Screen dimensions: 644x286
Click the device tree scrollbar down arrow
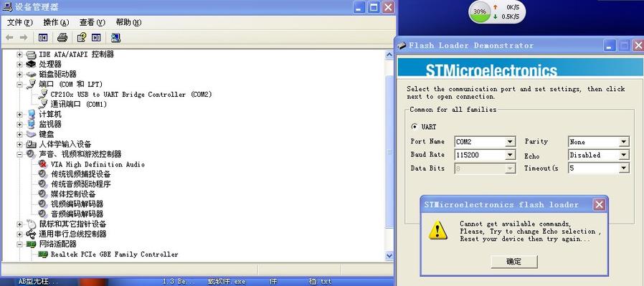tap(389, 256)
